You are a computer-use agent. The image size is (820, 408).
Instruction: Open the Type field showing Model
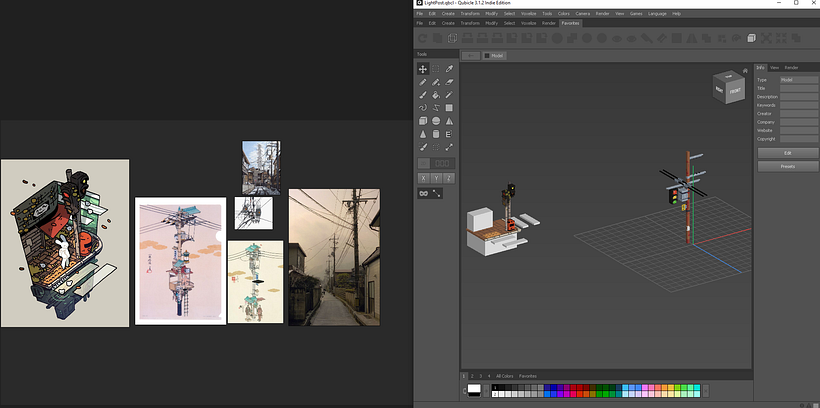(799, 80)
